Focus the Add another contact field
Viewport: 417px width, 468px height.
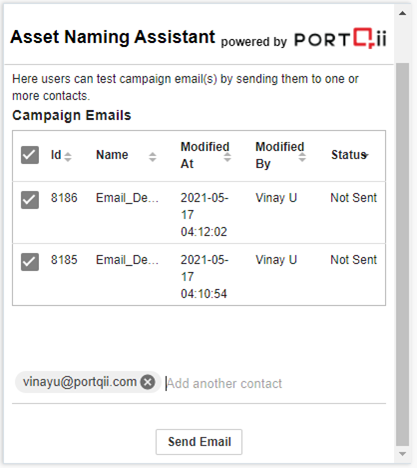click(275, 384)
